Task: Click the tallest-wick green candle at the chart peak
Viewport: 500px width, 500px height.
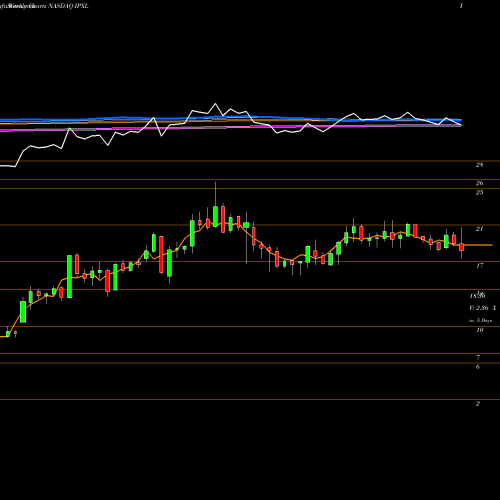Action: pyautogui.click(x=215, y=216)
